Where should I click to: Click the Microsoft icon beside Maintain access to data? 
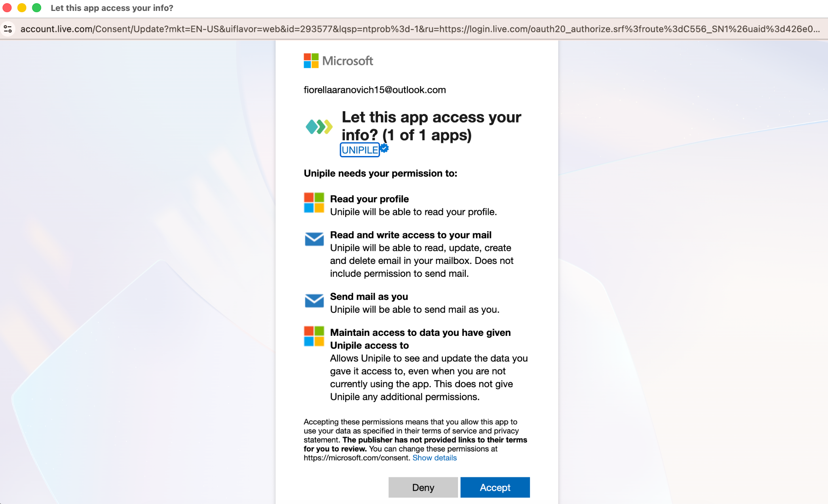point(314,336)
